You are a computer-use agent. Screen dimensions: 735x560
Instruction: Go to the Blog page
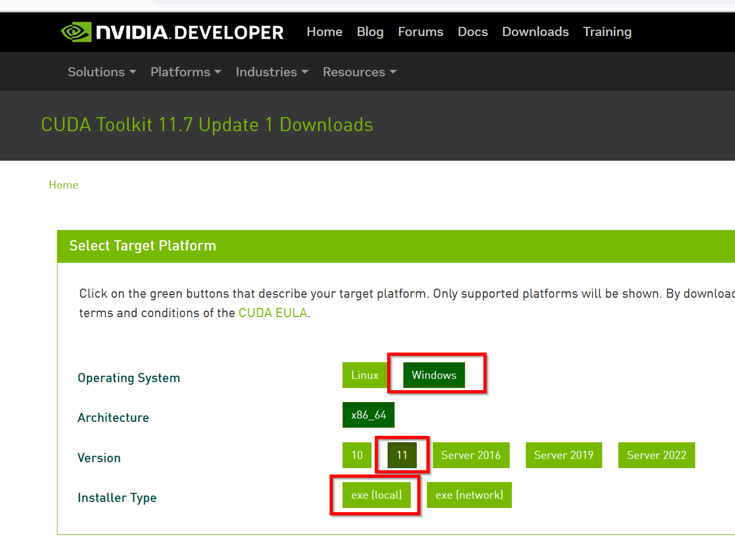pyautogui.click(x=370, y=32)
